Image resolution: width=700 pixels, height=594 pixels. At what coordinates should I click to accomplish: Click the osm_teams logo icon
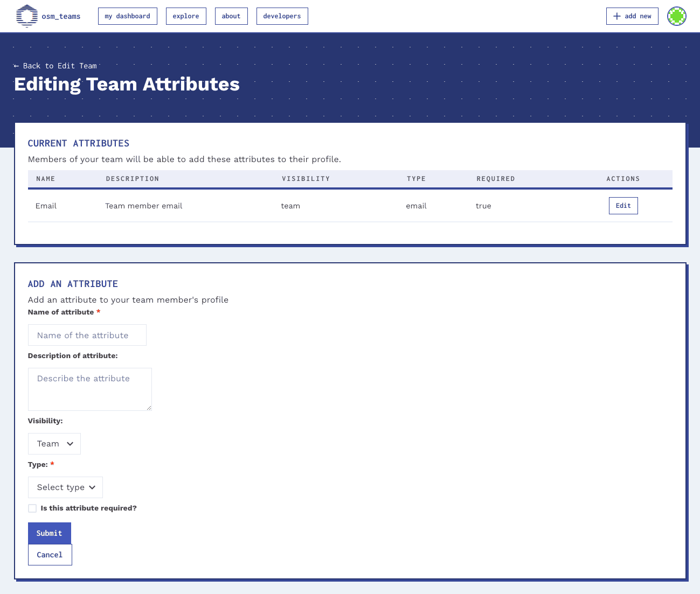tap(27, 16)
